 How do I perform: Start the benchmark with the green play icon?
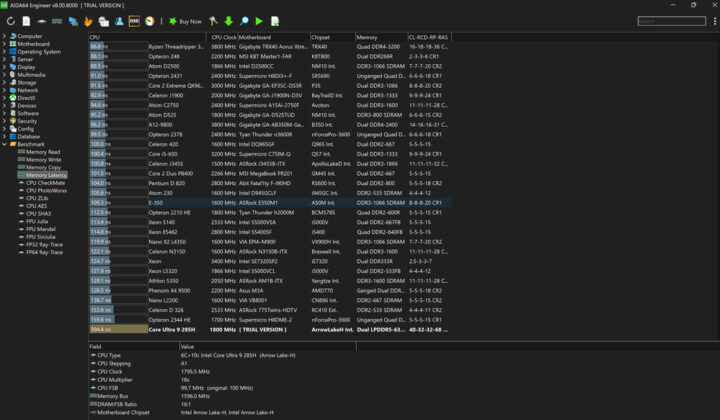(259, 21)
